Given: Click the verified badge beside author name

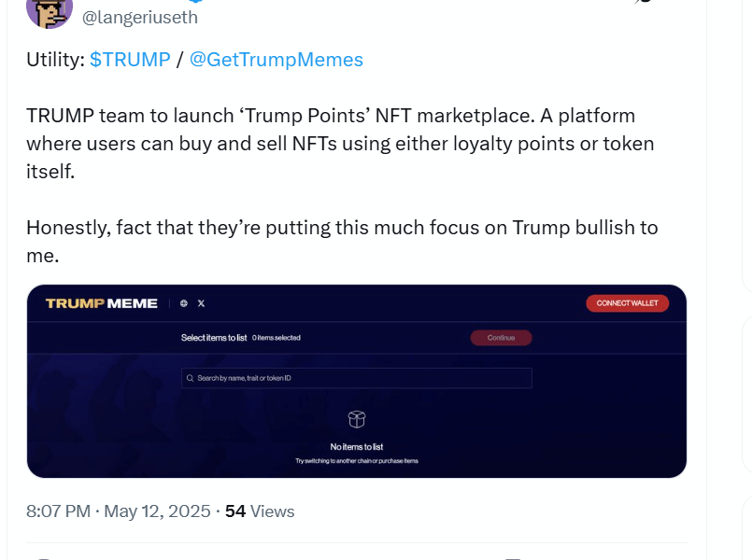Looking at the screenshot, I should click(x=195, y=1).
